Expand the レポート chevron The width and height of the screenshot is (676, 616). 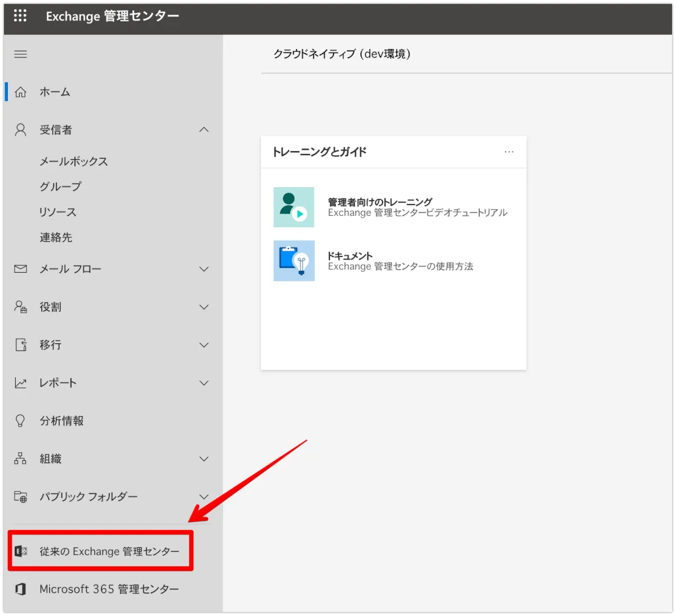pos(204,383)
